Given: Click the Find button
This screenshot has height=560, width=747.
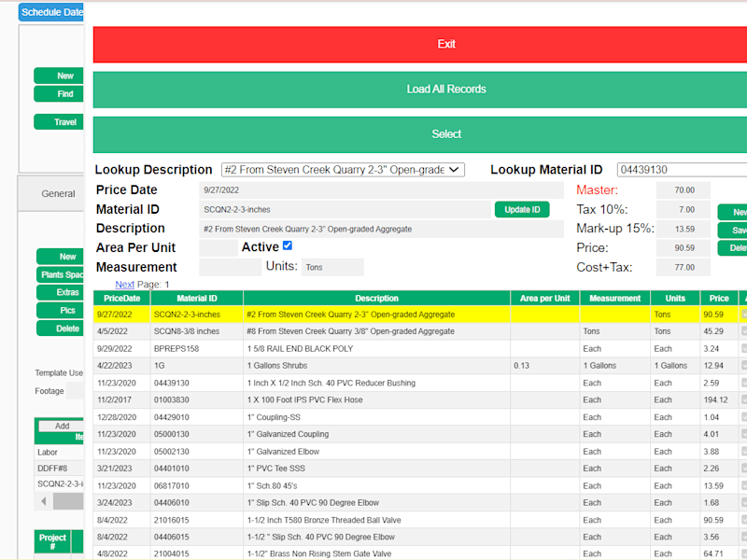Looking at the screenshot, I should click(59, 94).
